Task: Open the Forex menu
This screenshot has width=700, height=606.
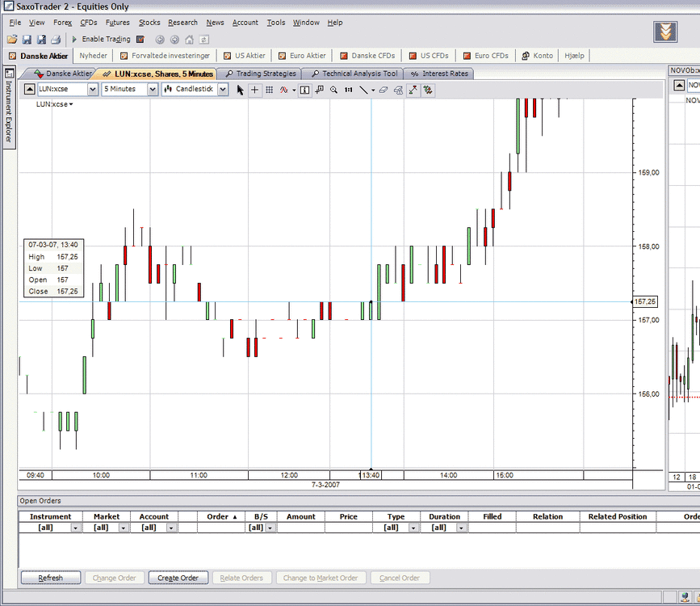Action: 62,23
